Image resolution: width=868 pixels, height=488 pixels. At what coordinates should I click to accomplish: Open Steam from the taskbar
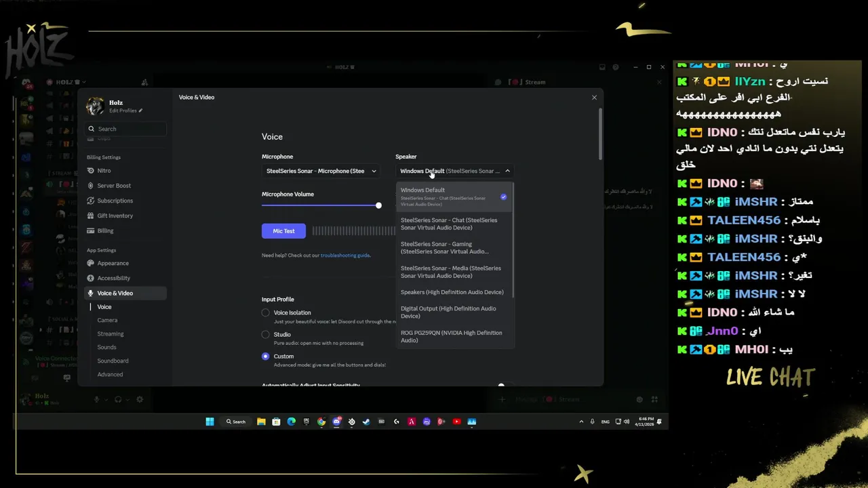pos(366,422)
